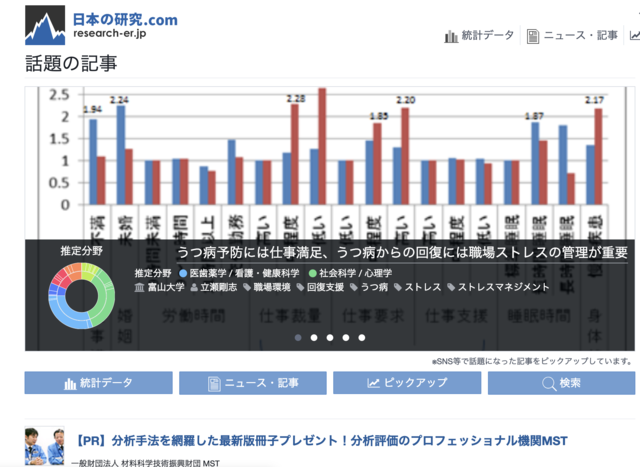
Task: Click the 一般財団法人 材料科学技術振興財団 MST text
Action: pyautogui.click(x=145, y=463)
